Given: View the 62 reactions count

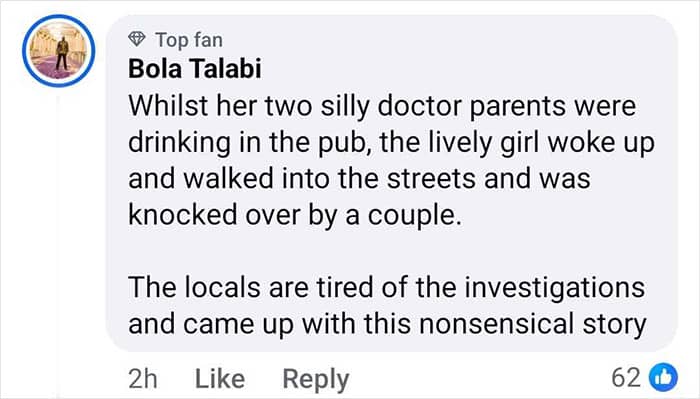Looking at the screenshot, I should (x=626, y=378).
